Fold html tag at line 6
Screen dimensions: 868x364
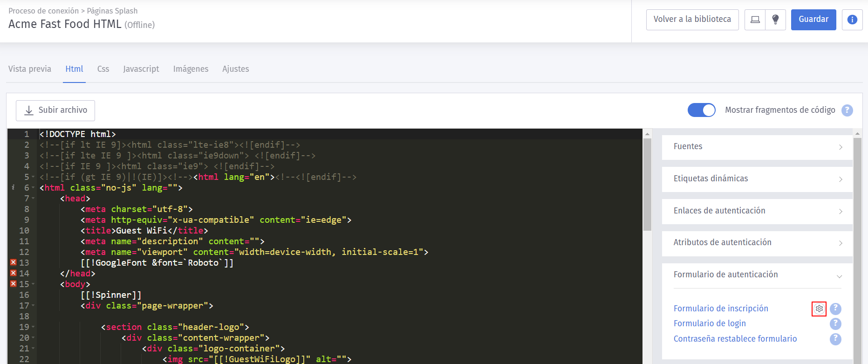point(33,188)
